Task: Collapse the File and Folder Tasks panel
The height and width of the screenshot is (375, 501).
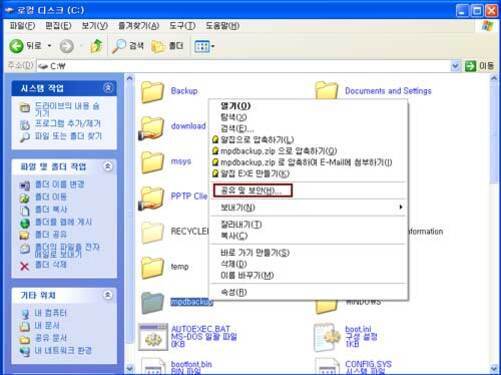Action: point(108,166)
